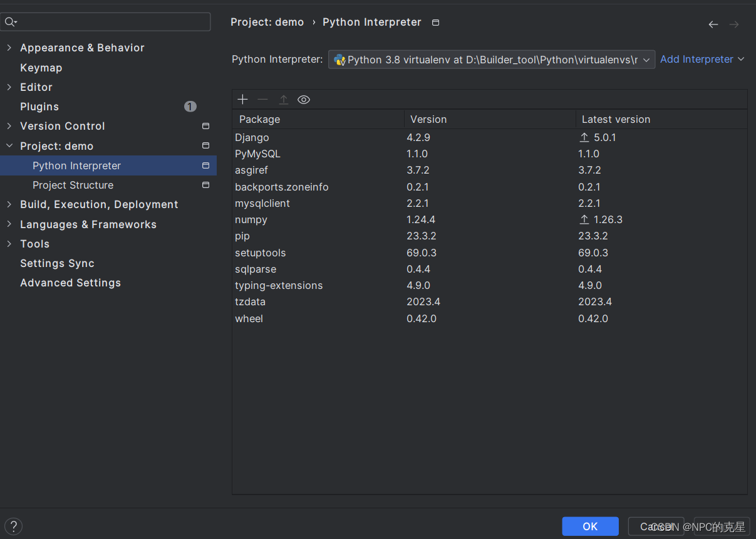Select the Django package row

[x=490, y=137]
